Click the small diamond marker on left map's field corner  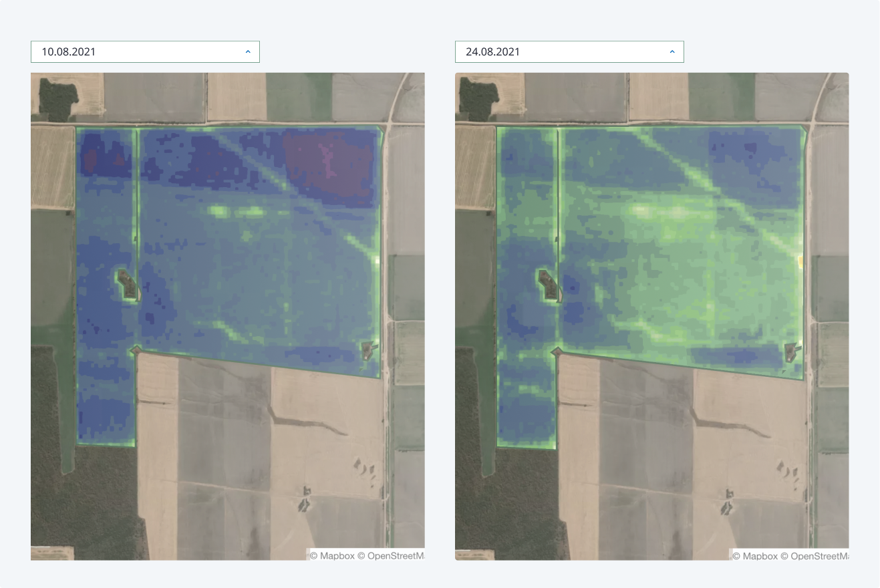point(136,349)
